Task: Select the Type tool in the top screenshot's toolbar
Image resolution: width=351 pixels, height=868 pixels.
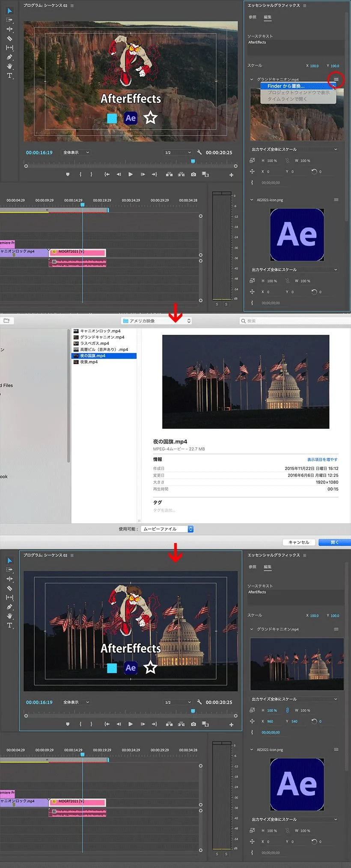Action: click(9, 76)
